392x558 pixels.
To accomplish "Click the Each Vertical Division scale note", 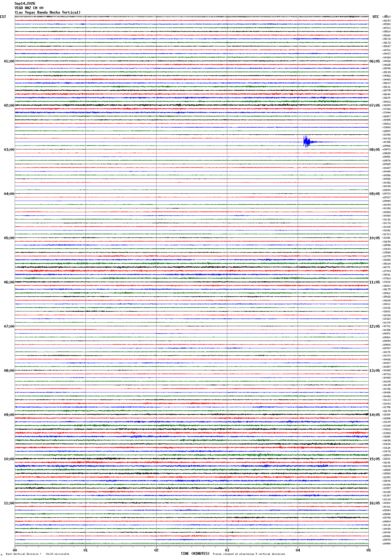I will click(x=37, y=554).
